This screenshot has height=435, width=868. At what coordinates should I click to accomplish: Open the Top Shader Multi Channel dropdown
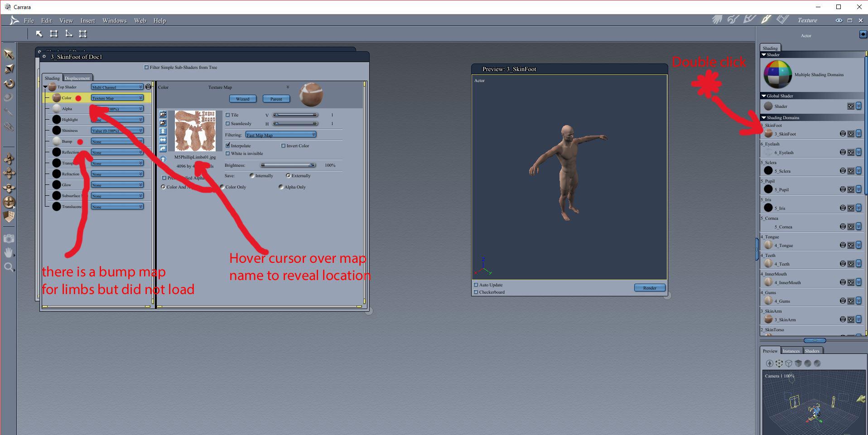click(117, 87)
